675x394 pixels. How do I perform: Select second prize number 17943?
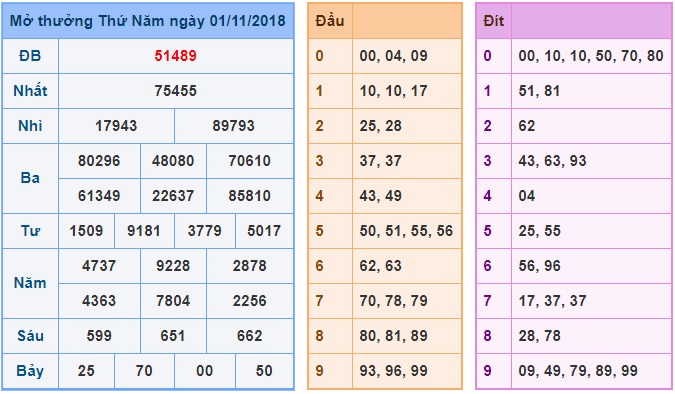[x=116, y=126]
